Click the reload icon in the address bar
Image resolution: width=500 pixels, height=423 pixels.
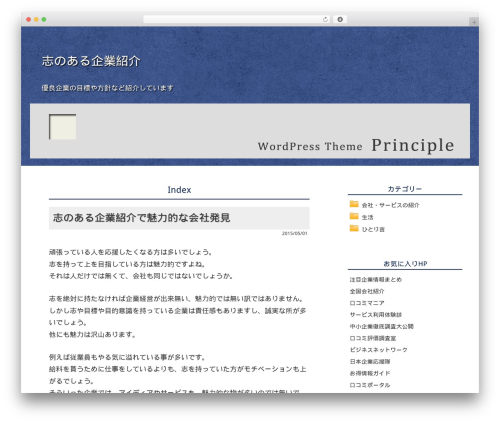tap(325, 19)
